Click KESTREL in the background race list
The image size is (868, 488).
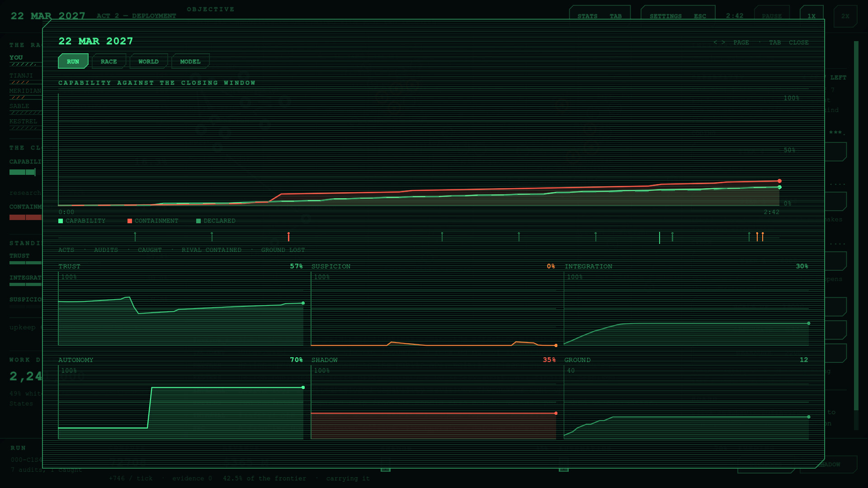click(x=24, y=122)
